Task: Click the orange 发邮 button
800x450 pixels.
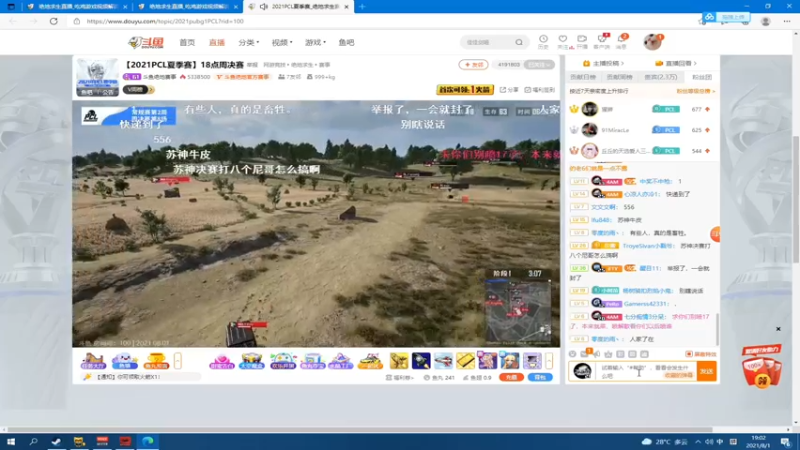Action: [x=473, y=65]
